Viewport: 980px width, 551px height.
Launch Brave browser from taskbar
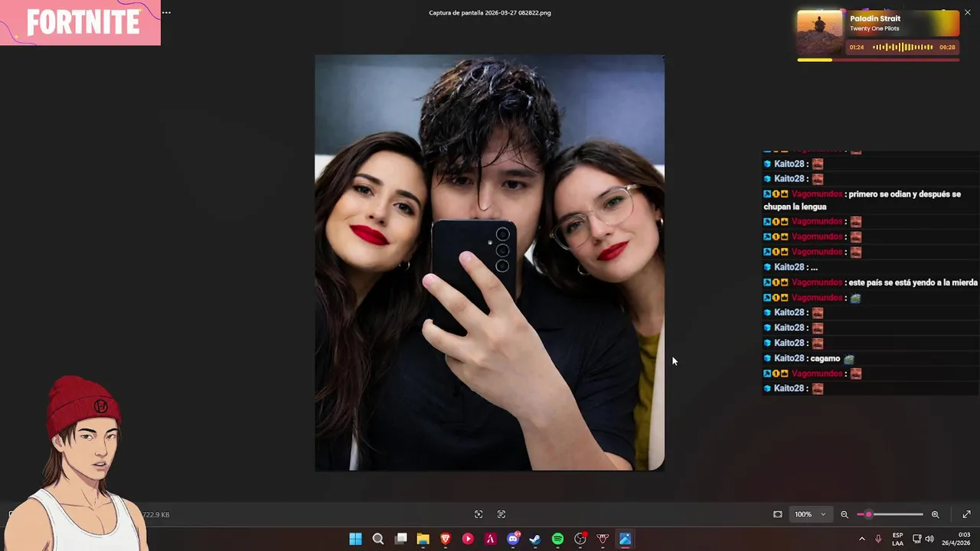click(446, 539)
